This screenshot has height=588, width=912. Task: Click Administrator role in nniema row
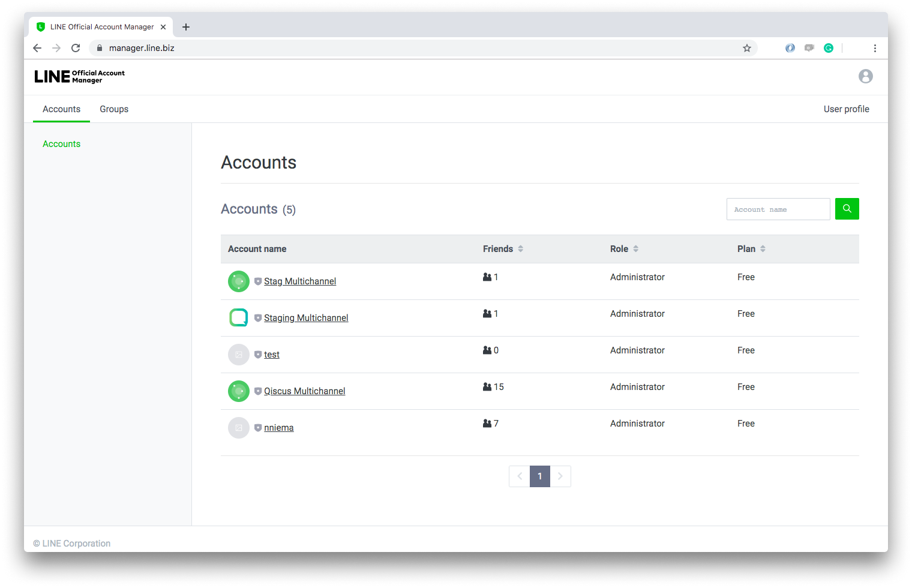coord(637,424)
